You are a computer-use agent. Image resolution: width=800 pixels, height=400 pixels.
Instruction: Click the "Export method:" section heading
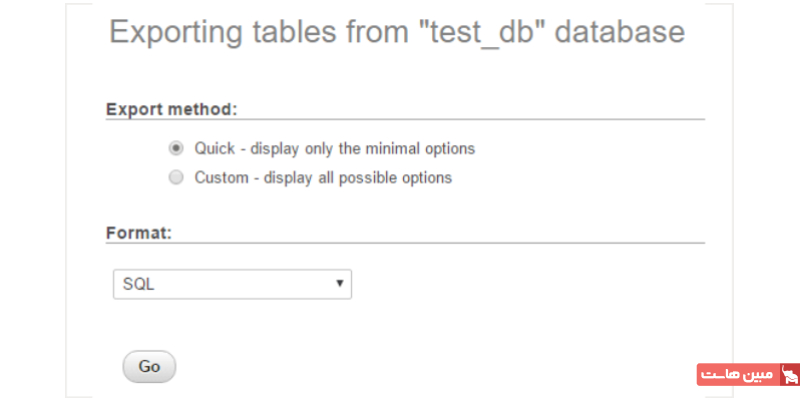tap(171, 108)
